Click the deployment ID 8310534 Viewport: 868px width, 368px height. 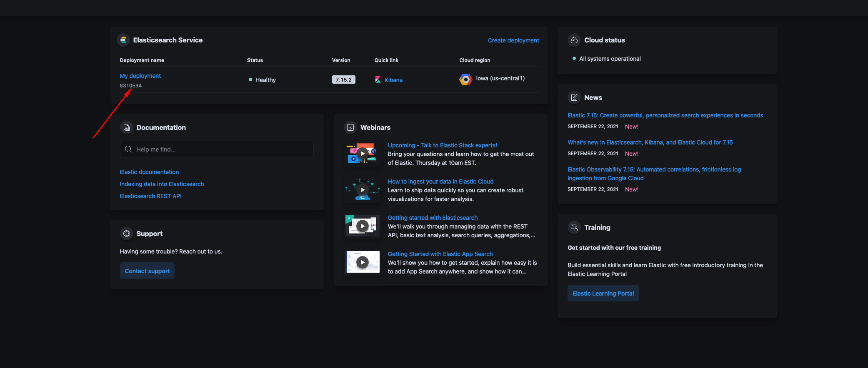[x=130, y=85]
